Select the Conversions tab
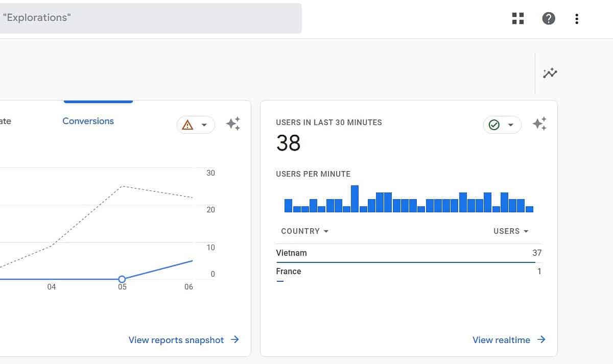Viewport: 613px width, 364px height. tap(88, 121)
